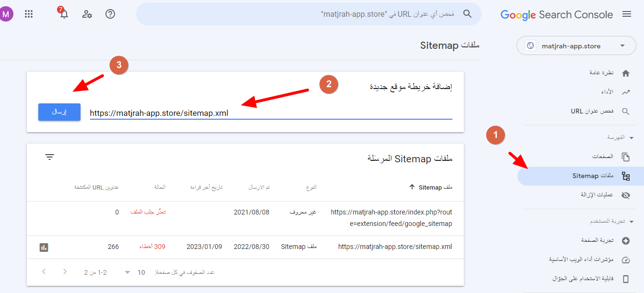Click the home icon for Overview

[x=625, y=73]
